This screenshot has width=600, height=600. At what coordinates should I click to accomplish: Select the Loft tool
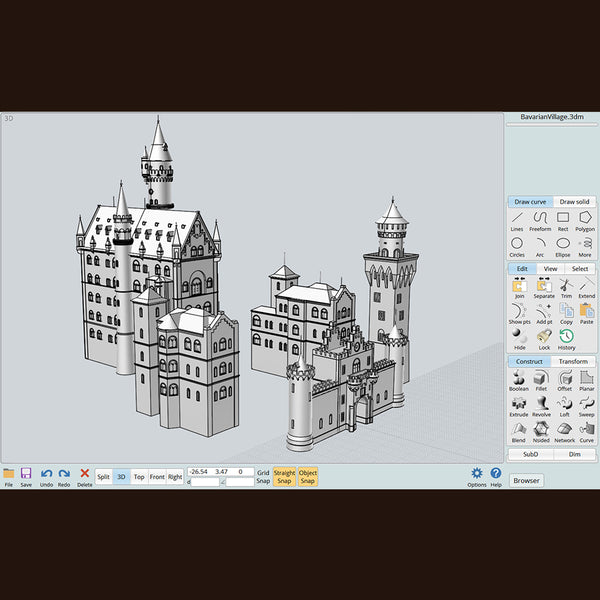[564, 406]
